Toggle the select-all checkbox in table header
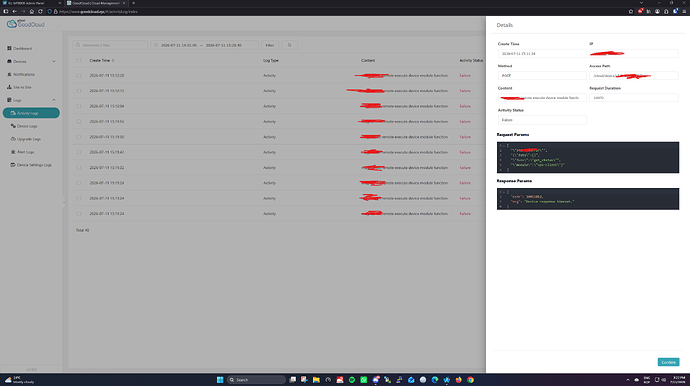 [x=79, y=60]
